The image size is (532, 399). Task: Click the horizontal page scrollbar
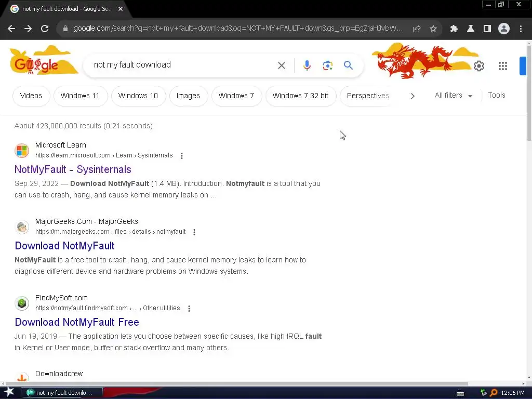236,384
